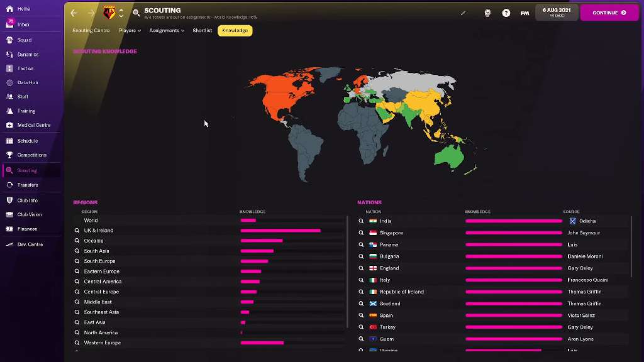Click the back arrow navigation button
Image resolution: width=644 pixels, height=362 pixels.
tap(74, 13)
